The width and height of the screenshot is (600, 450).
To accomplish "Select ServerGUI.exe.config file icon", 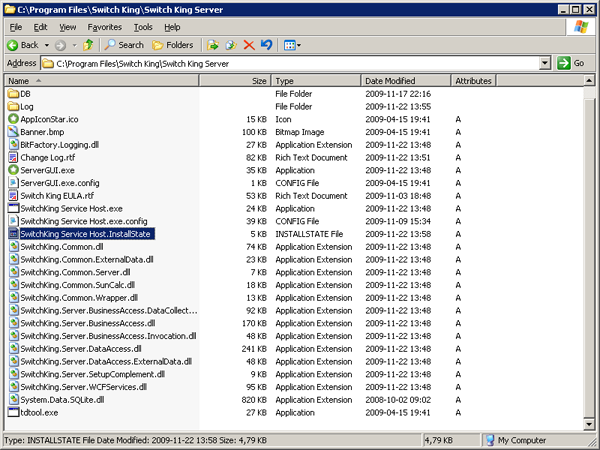I will pos(13,183).
